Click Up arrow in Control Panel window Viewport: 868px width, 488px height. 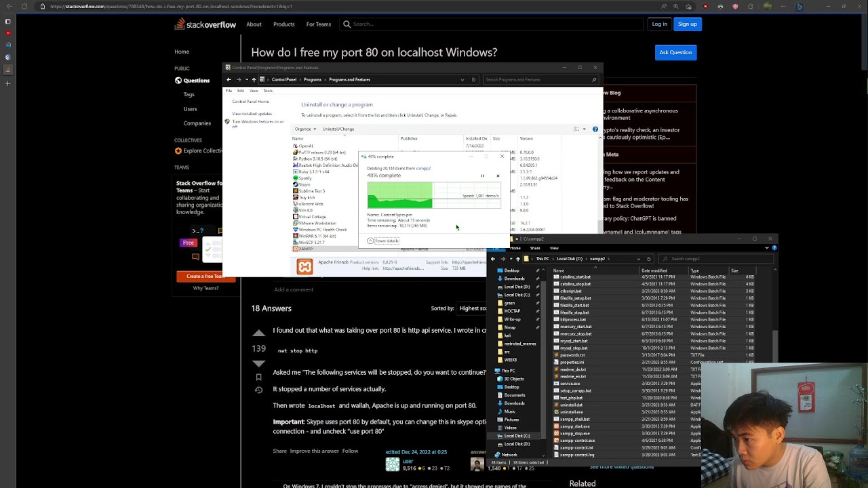point(254,79)
